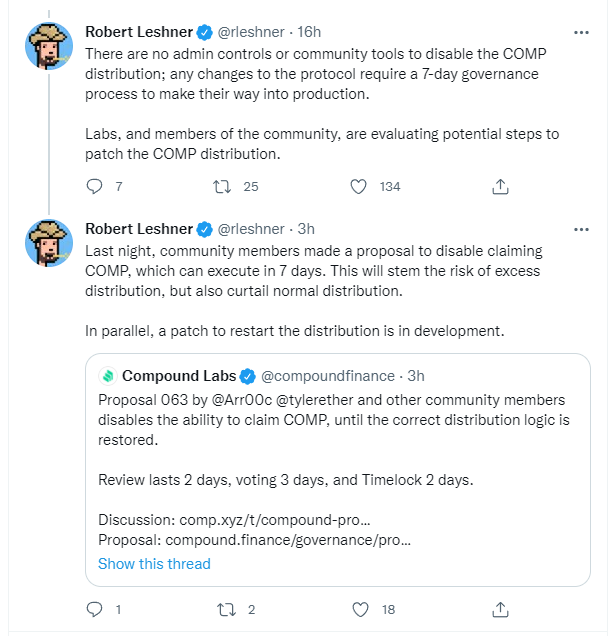The width and height of the screenshot is (616, 636).
Task: Click the Show this thread link
Action: [154, 564]
